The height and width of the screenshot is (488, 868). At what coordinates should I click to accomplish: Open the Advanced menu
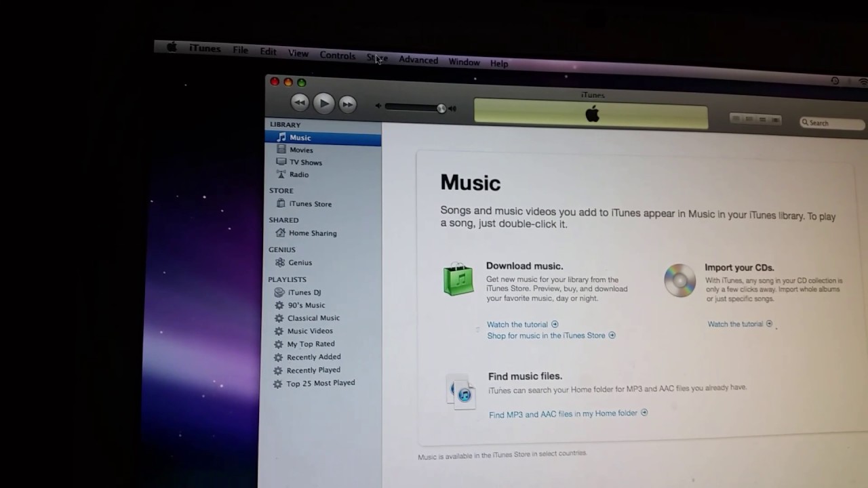point(418,60)
